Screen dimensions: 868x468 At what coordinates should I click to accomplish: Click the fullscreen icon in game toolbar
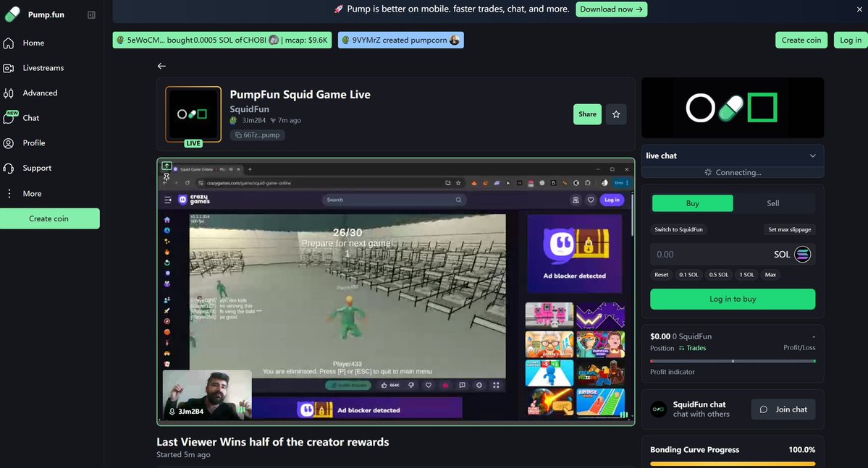(x=496, y=385)
